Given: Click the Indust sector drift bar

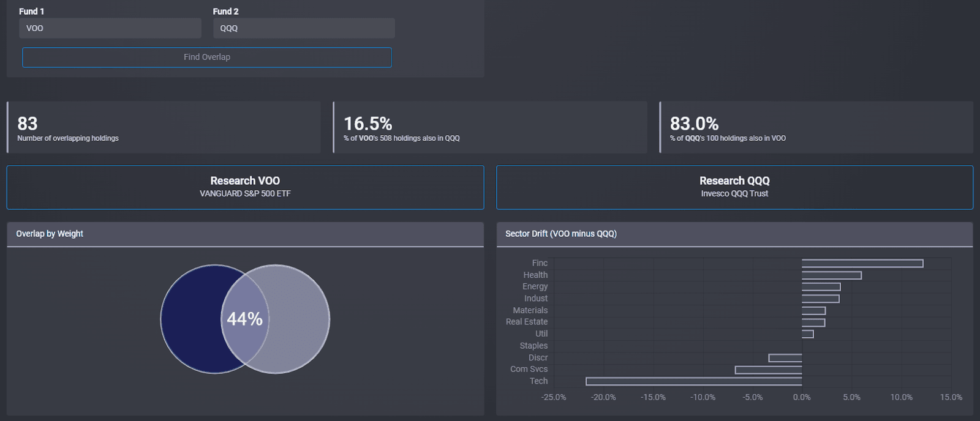Looking at the screenshot, I should click(x=820, y=299).
